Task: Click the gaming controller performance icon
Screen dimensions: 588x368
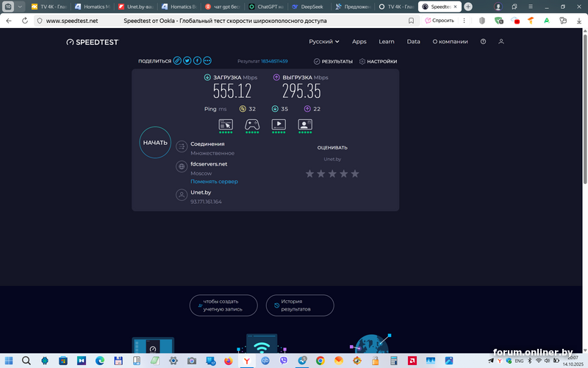Action: click(252, 124)
